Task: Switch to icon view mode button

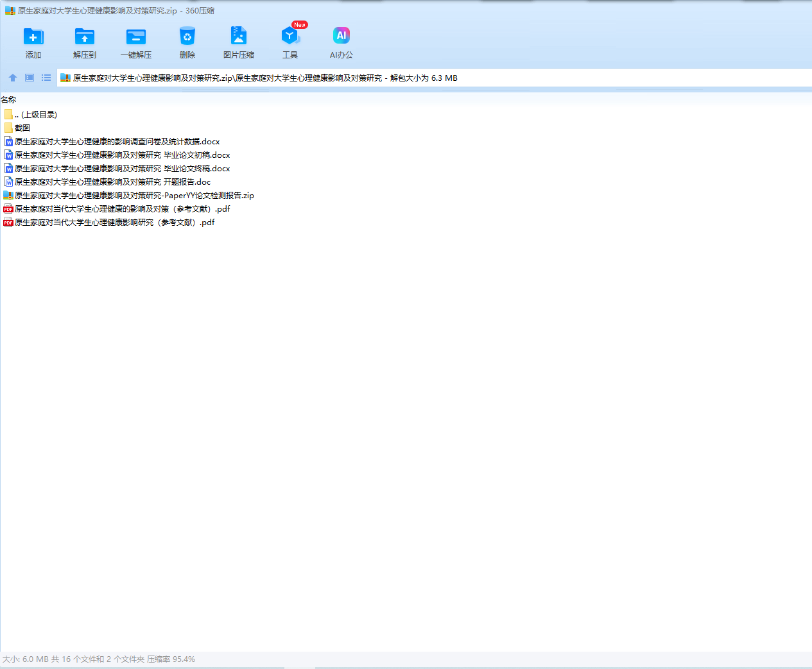Action: (30, 78)
